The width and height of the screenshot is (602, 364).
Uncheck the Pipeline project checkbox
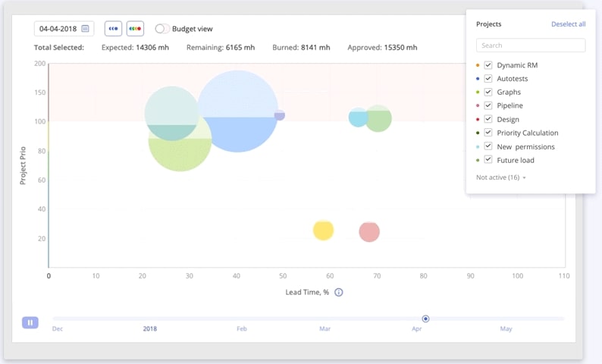(x=488, y=105)
